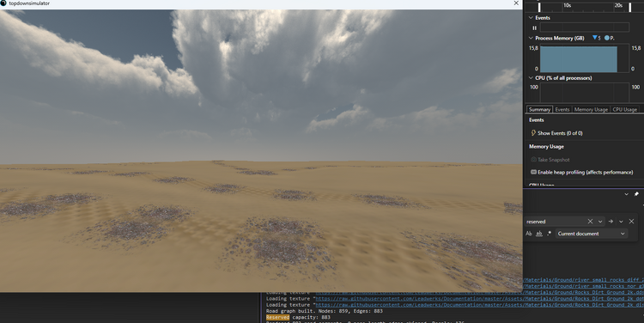This screenshot has height=323, width=644.
Task: Toggle Match case (Ab) option
Action: coord(529,234)
